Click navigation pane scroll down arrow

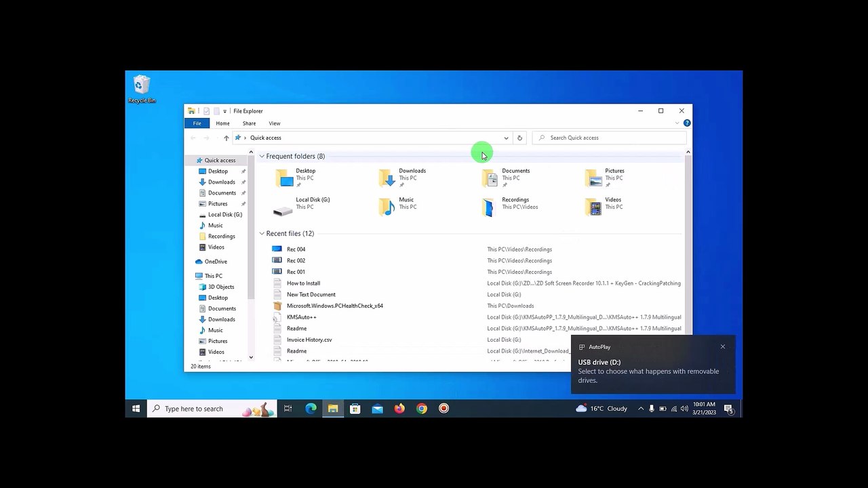[251, 357]
